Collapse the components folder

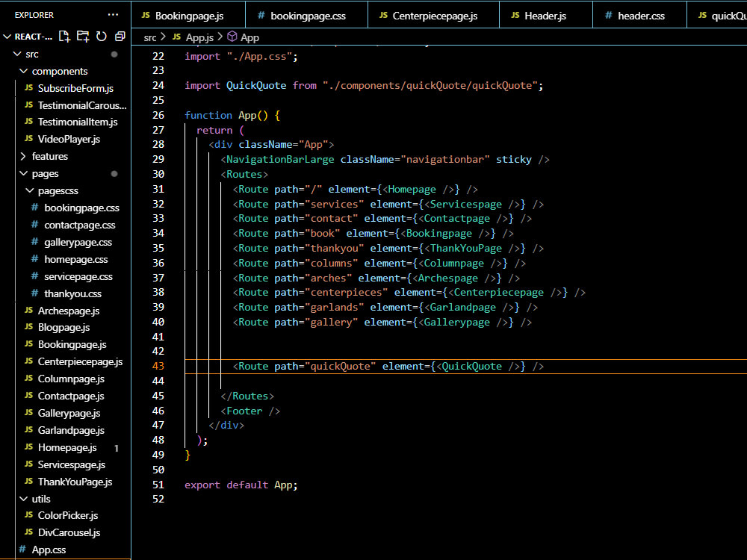(23, 72)
